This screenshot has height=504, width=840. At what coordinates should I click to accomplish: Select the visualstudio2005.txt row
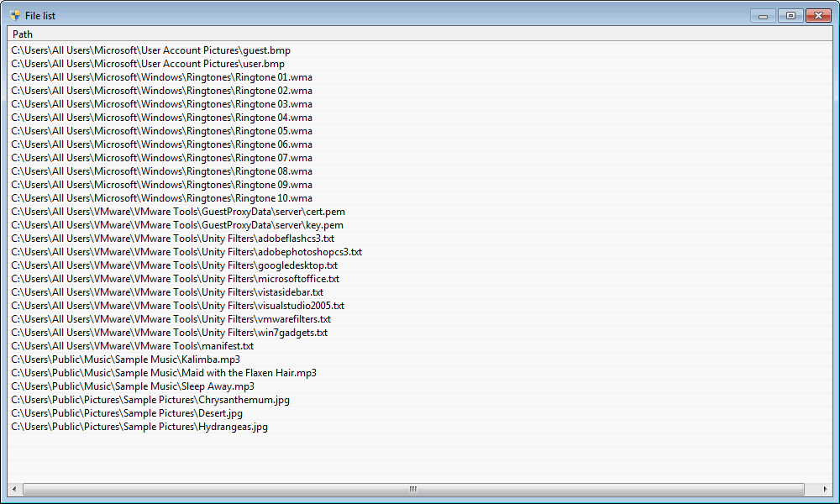(420, 305)
